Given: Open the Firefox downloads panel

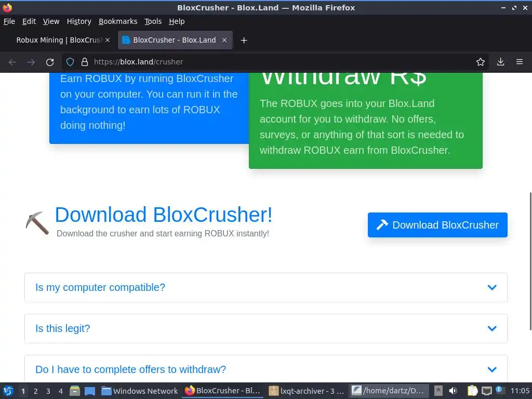Looking at the screenshot, I should [x=500, y=62].
